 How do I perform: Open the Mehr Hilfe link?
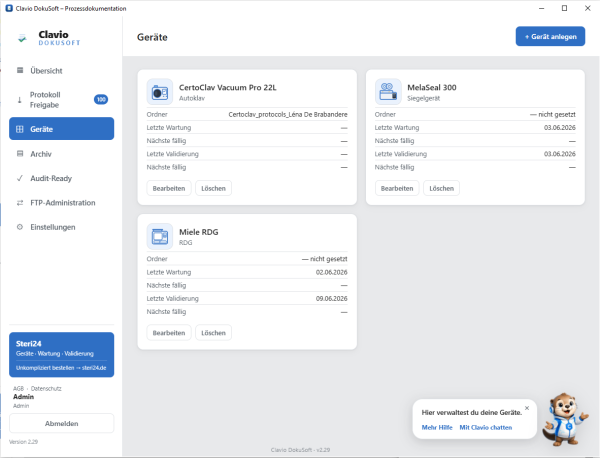437,427
